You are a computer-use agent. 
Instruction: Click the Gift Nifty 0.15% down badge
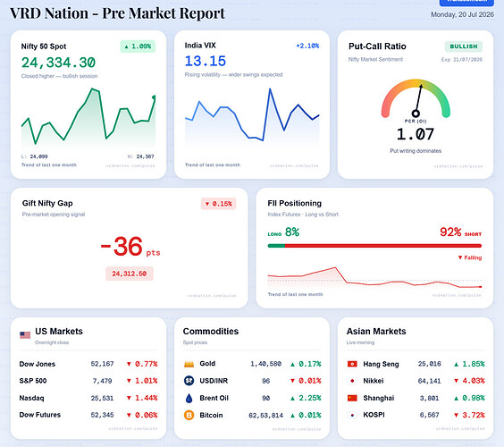pyautogui.click(x=219, y=204)
